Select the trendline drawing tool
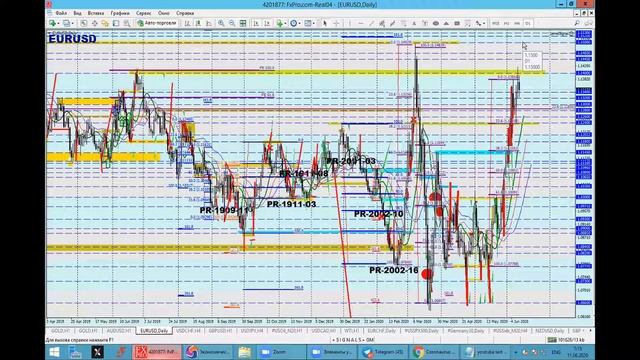Image resolution: width=640 pixels, height=360 pixels. (x=371, y=23)
